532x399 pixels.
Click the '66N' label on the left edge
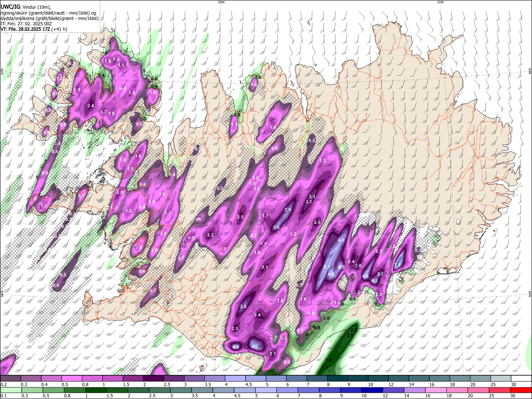[x=2, y=72]
